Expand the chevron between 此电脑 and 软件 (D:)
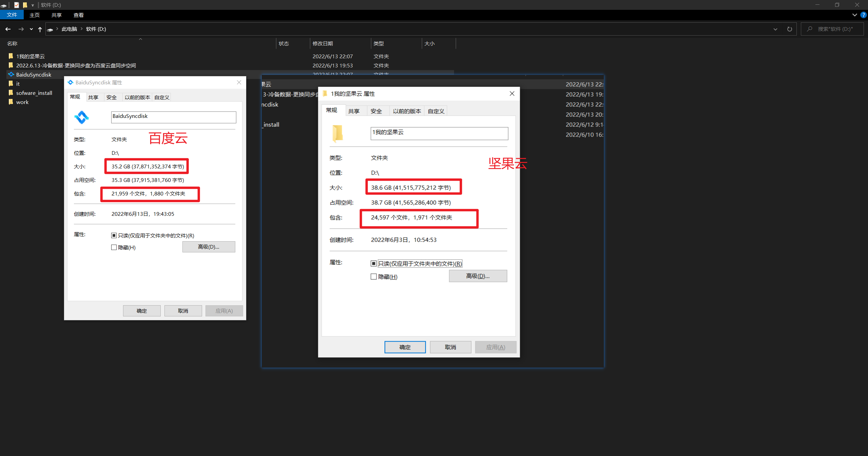Viewport: 868px width, 456px height. click(82, 29)
